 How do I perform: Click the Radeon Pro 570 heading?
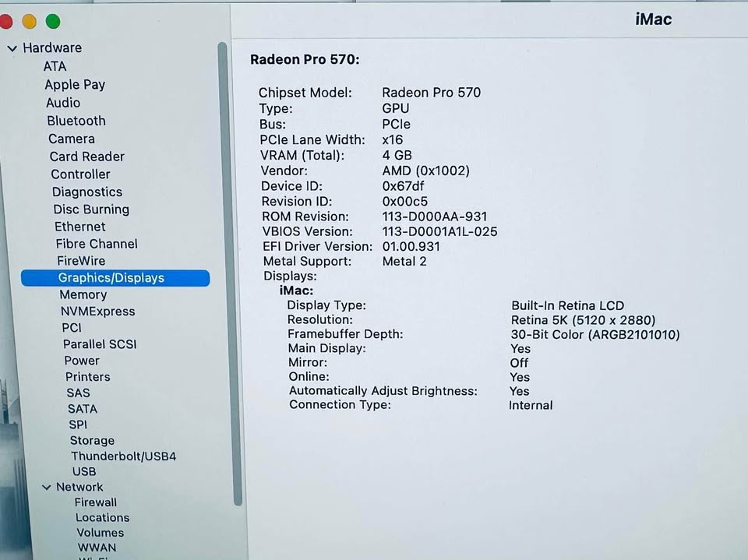point(305,60)
